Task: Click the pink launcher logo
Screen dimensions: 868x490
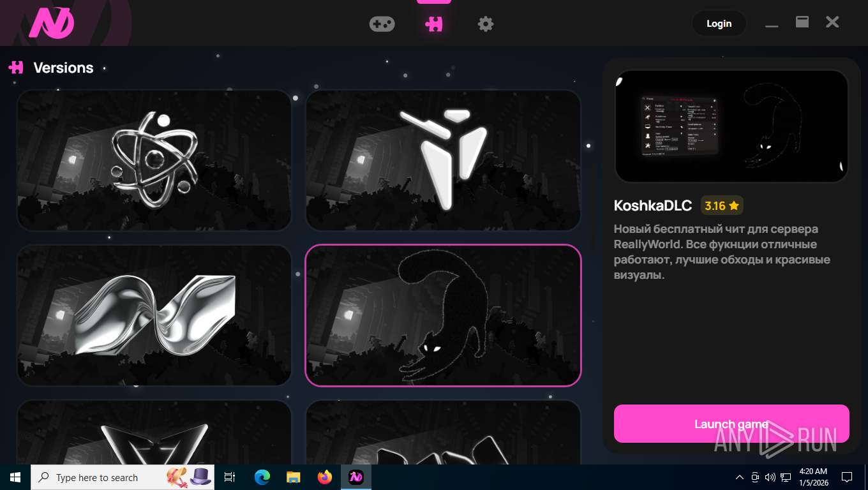Action: coord(51,24)
